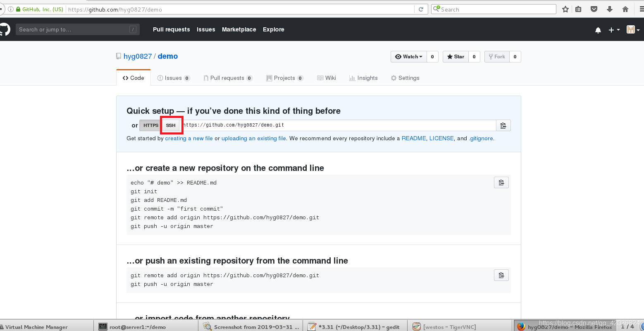
Task: Open the Issues tab
Action: click(x=174, y=78)
